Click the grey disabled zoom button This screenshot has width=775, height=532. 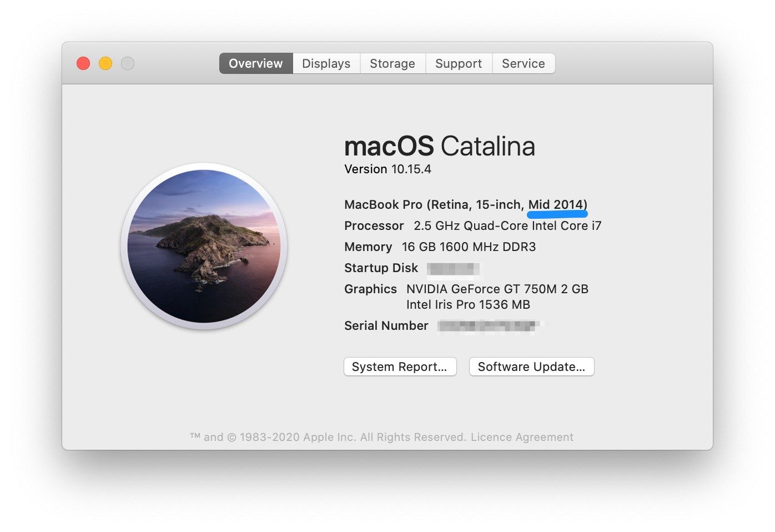coord(128,63)
